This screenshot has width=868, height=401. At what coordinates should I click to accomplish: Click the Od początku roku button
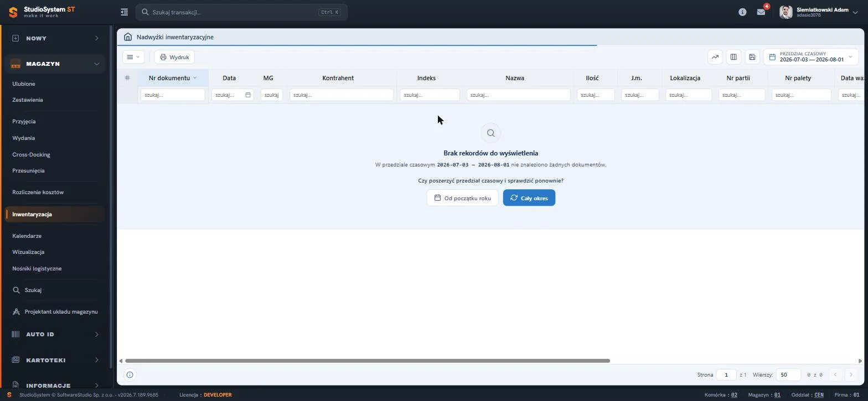(462, 198)
